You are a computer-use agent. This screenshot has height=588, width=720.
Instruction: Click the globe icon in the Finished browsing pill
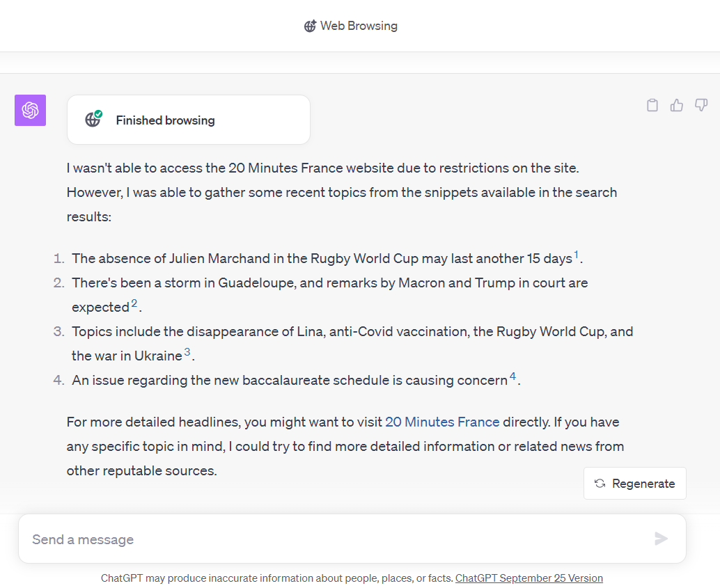point(94,120)
